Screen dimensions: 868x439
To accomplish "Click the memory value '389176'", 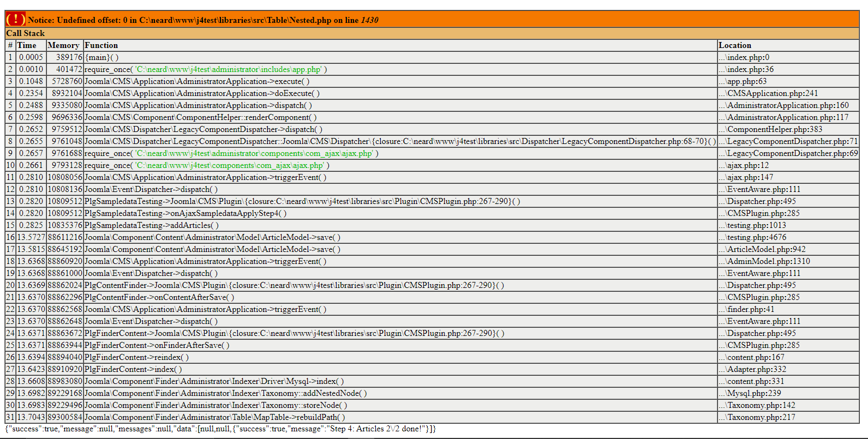I will (x=69, y=57).
